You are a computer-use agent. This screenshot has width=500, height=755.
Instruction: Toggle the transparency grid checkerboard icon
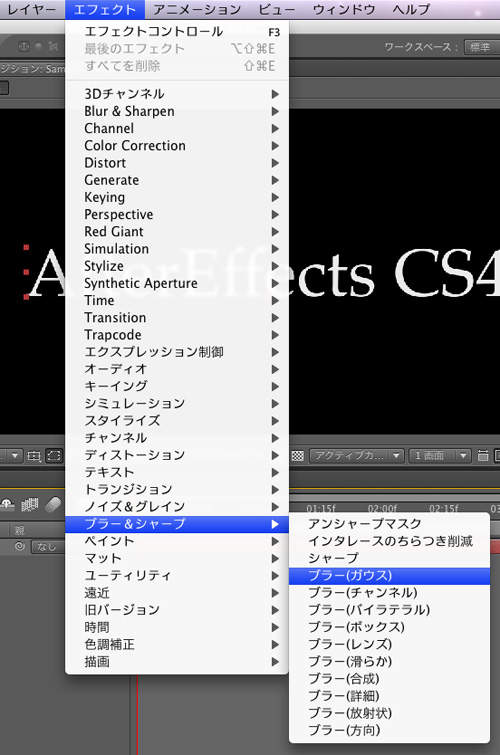coord(298,456)
